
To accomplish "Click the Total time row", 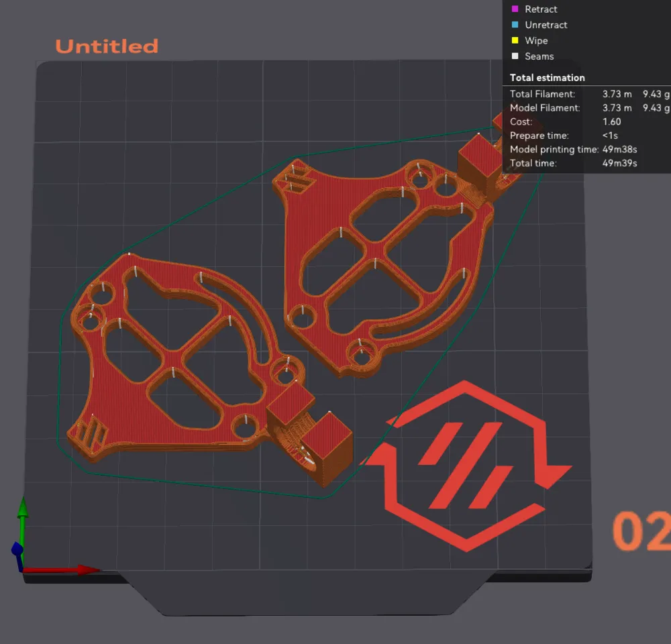I will pos(574,163).
